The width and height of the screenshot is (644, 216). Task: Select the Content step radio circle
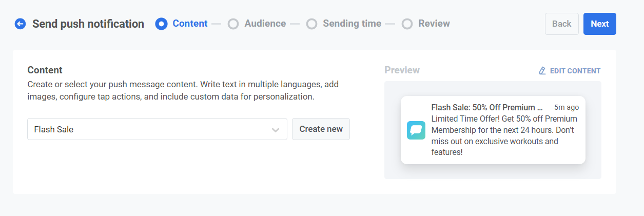(x=161, y=24)
